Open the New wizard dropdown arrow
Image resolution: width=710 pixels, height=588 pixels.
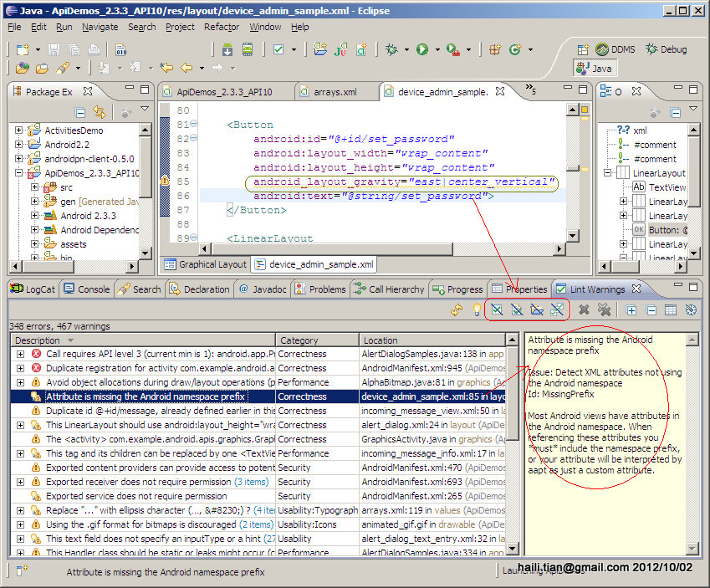coord(38,49)
